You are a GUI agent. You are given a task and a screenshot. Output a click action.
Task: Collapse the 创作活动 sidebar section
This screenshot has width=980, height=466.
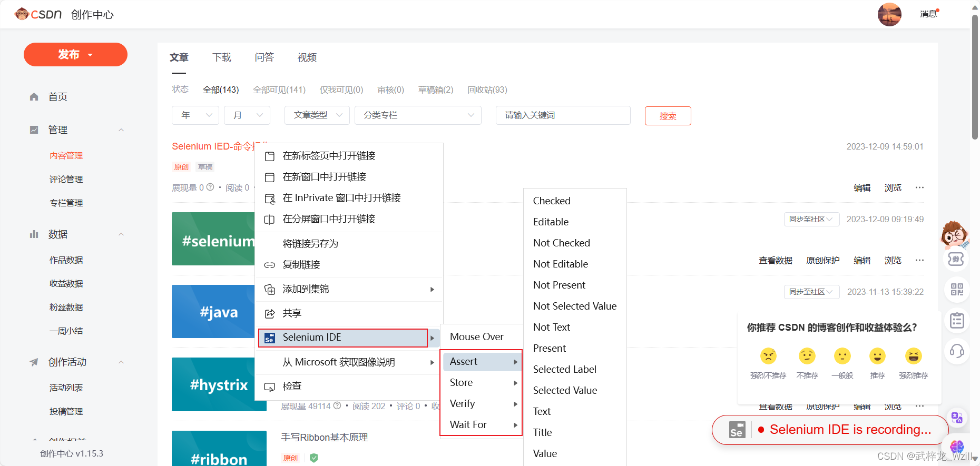pos(121,362)
